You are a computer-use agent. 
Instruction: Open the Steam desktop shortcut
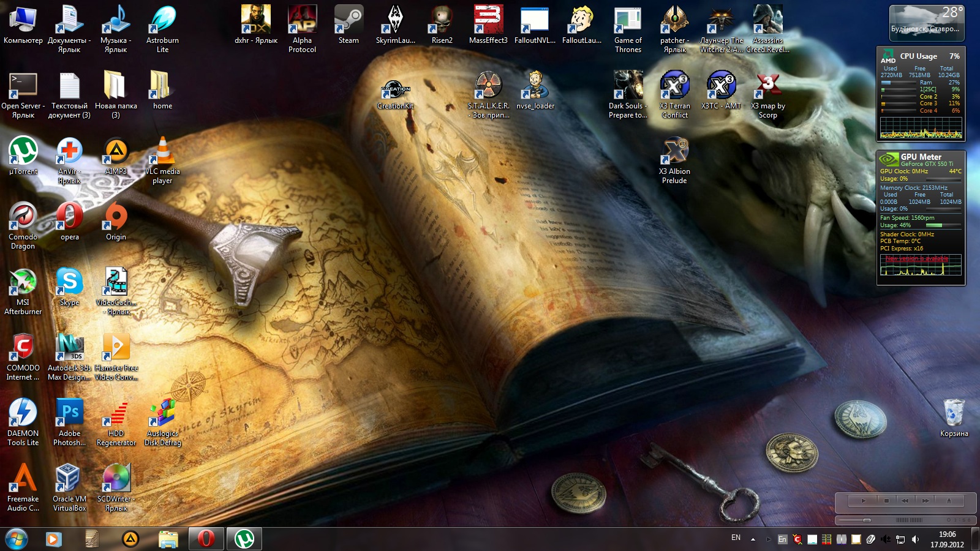coord(349,21)
